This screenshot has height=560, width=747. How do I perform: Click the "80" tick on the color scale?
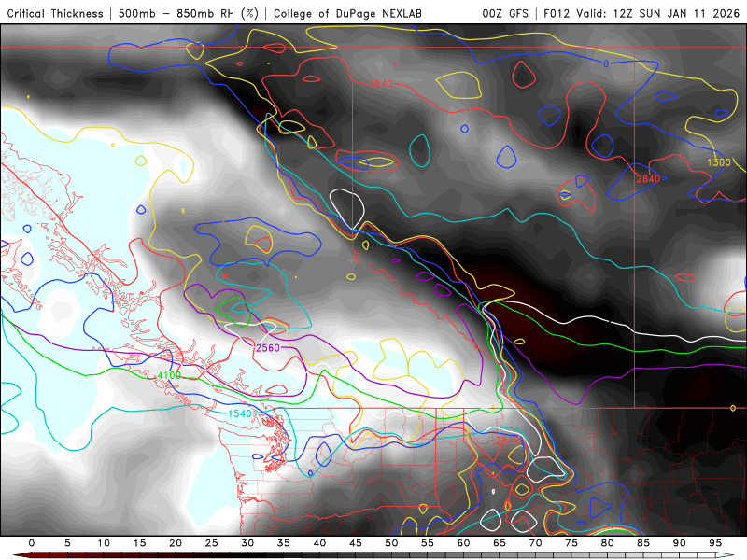pyautogui.click(x=607, y=543)
